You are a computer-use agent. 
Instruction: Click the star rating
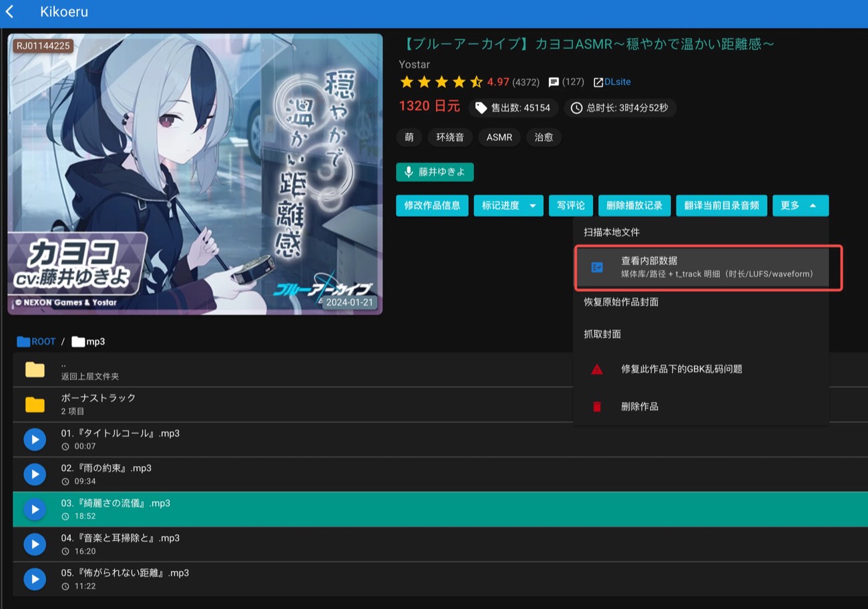tap(441, 82)
